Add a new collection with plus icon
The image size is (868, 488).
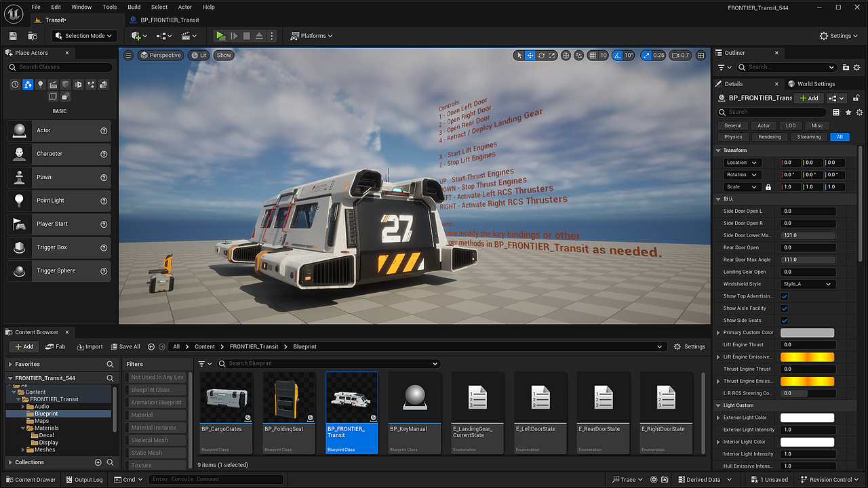tap(98, 462)
